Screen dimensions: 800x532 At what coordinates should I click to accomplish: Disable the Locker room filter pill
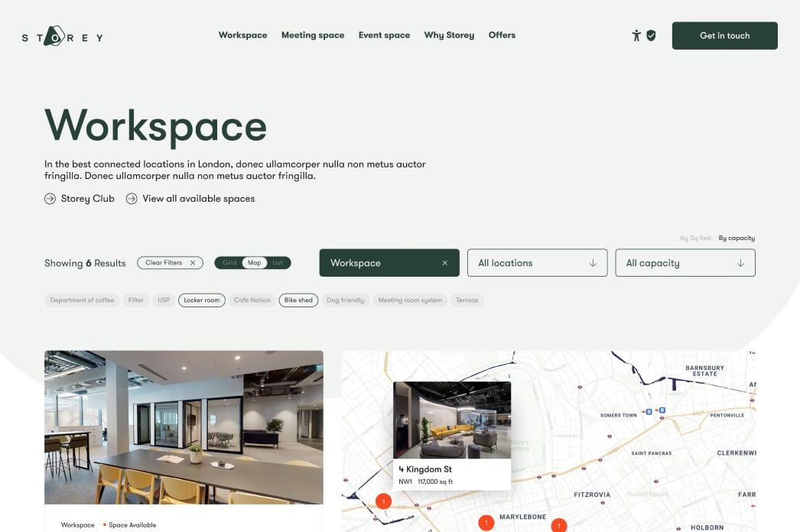(x=201, y=300)
